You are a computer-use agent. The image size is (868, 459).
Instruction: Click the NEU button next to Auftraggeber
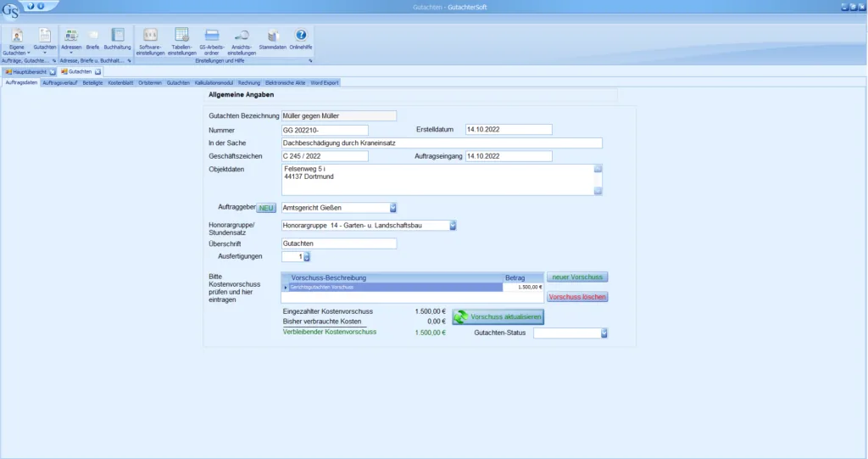(266, 208)
